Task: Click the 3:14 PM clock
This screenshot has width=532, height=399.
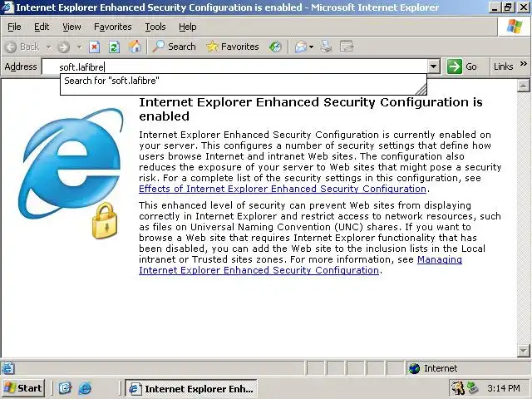Action: [503, 388]
